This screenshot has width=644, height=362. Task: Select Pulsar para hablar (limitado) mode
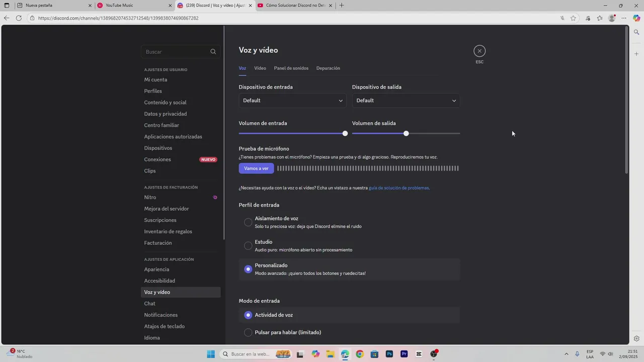click(x=248, y=332)
